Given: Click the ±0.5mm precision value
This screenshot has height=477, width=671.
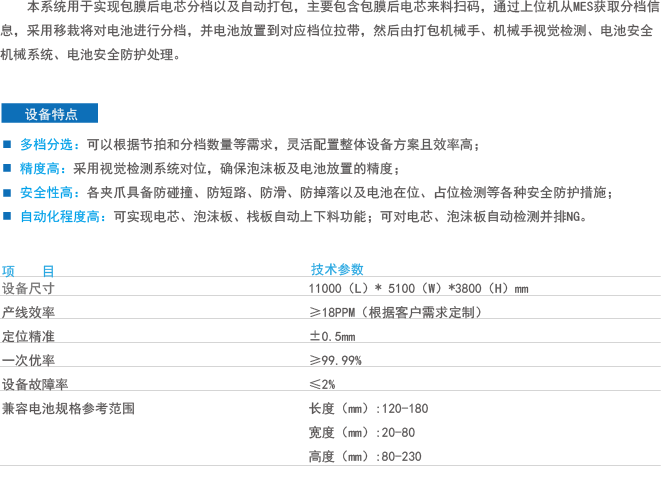Looking at the screenshot, I should pyautogui.click(x=332, y=336).
